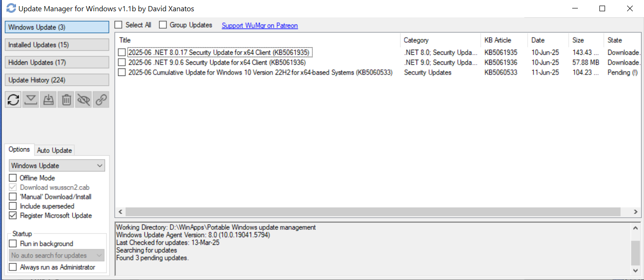Click the app refresh logo in title bar
Viewport: 644px width, 280px height.
(11, 8)
